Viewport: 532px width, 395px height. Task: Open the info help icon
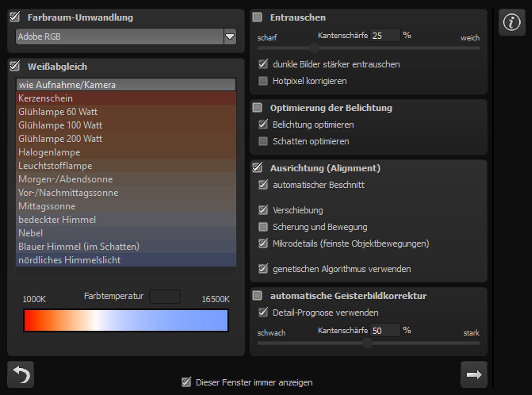[512, 22]
